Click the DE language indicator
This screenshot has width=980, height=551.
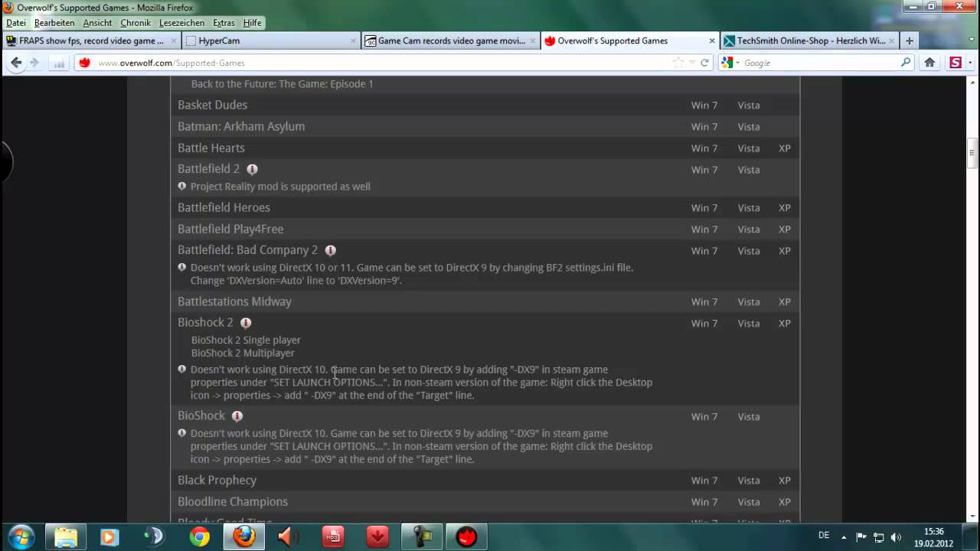824,536
